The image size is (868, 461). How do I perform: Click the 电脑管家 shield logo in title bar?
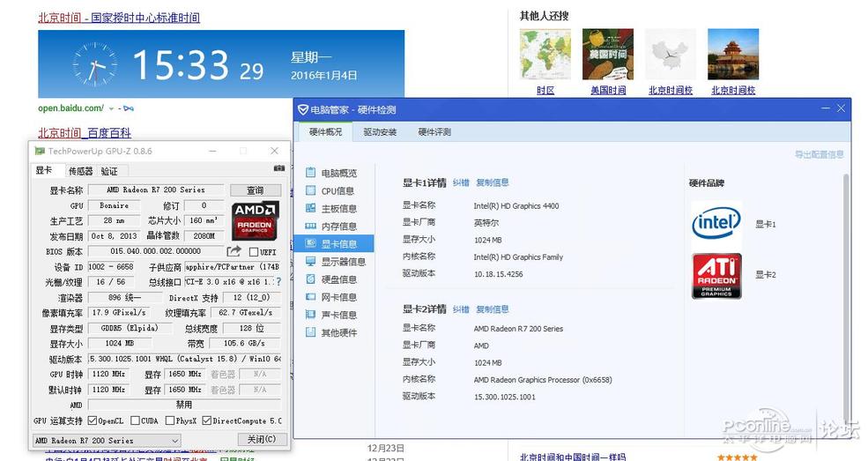pos(303,109)
